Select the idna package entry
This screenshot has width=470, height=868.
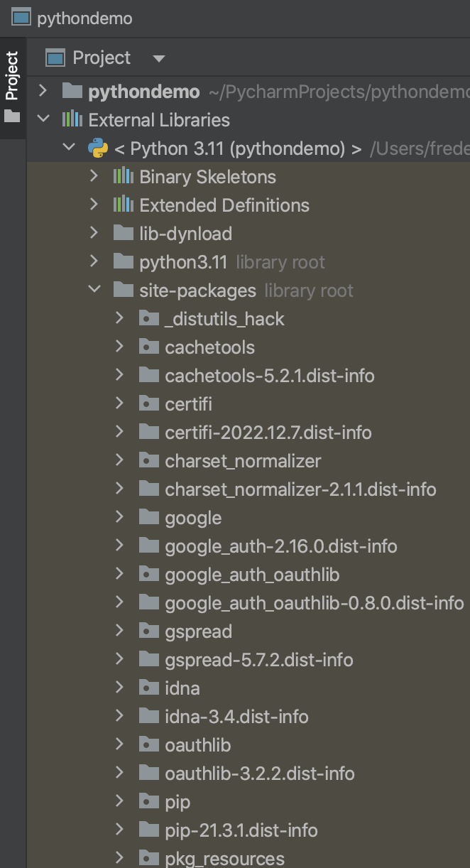pos(182,688)
